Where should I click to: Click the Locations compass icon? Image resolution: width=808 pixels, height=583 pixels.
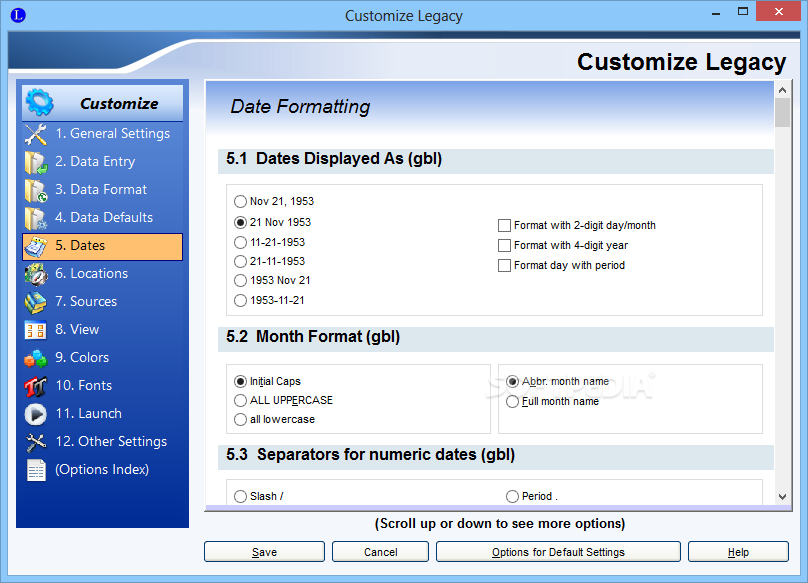click(x=36, y=274)
